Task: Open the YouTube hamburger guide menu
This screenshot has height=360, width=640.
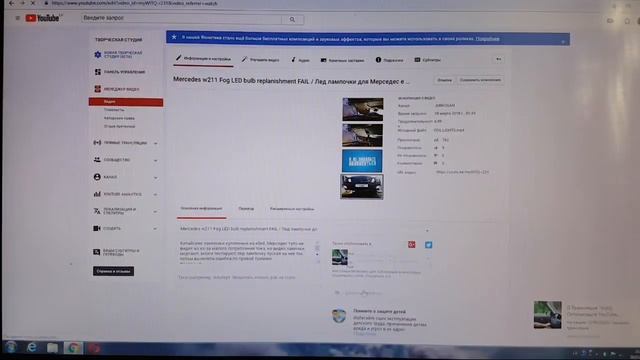Action: click(18, 18)
